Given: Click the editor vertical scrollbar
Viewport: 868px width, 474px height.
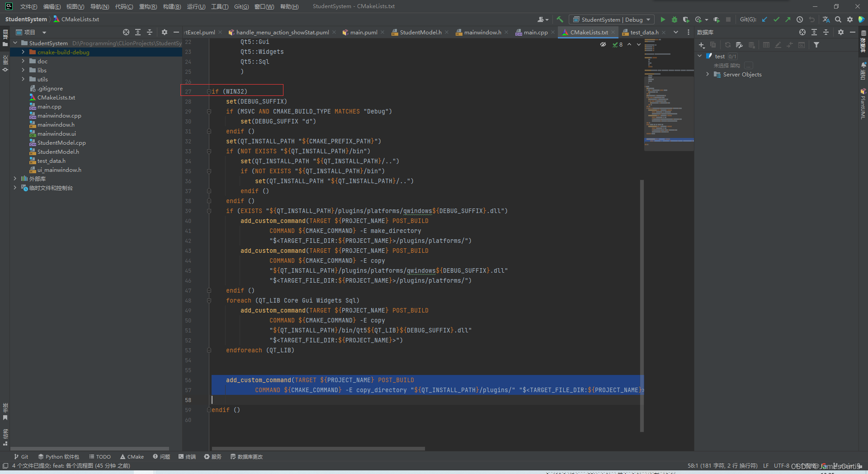Looking at the screenshot, I should click(642, 306).
